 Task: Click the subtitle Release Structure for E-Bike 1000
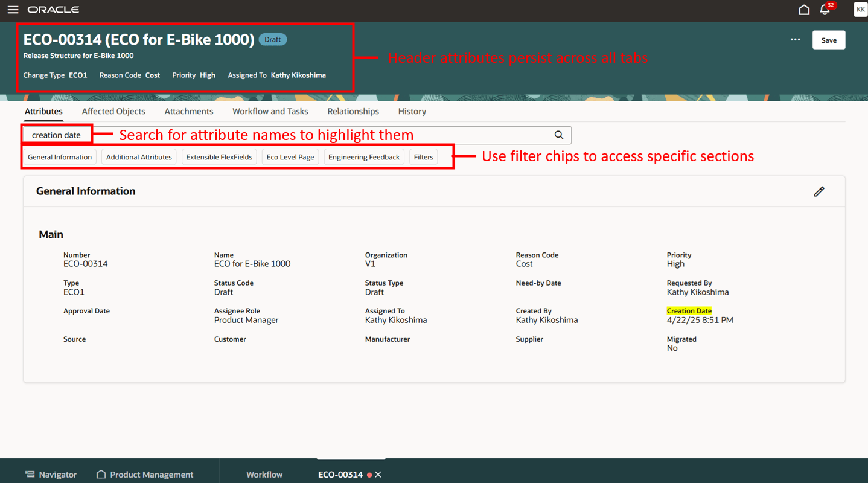tap(78, 56)
